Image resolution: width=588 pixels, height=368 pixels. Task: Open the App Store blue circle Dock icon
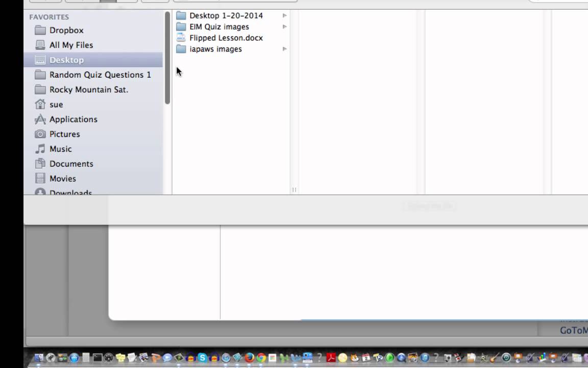74,357
